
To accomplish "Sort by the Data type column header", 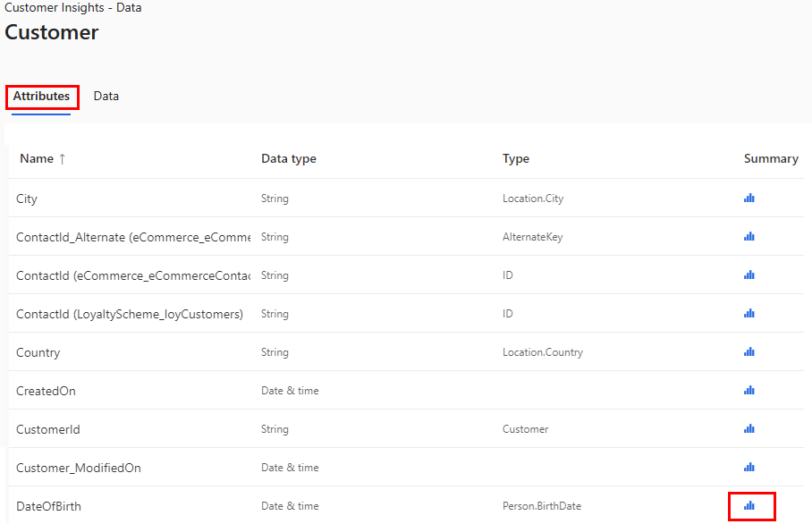I will 288,158.
